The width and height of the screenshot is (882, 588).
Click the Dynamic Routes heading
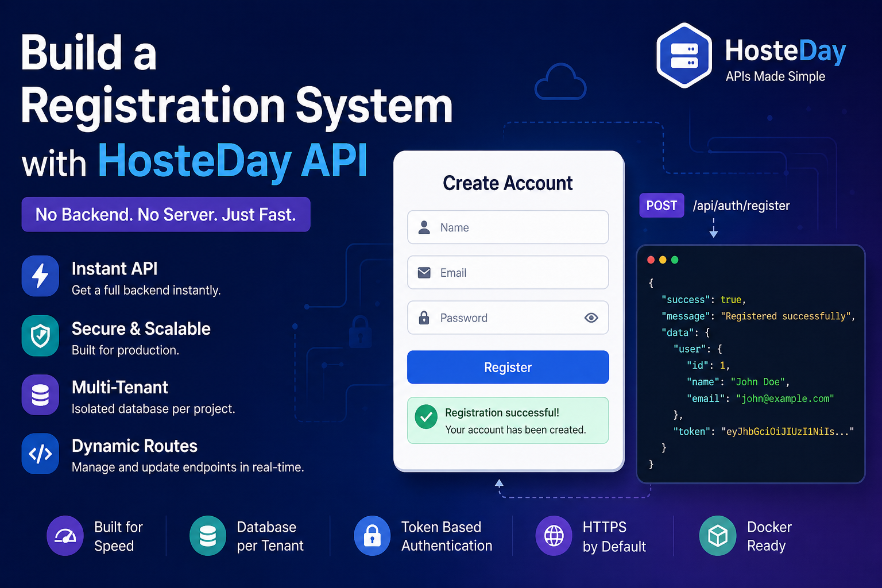134,446
